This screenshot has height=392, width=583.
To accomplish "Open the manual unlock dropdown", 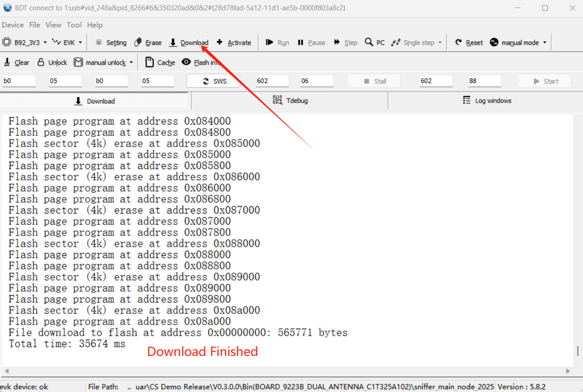I will [131, 62].
